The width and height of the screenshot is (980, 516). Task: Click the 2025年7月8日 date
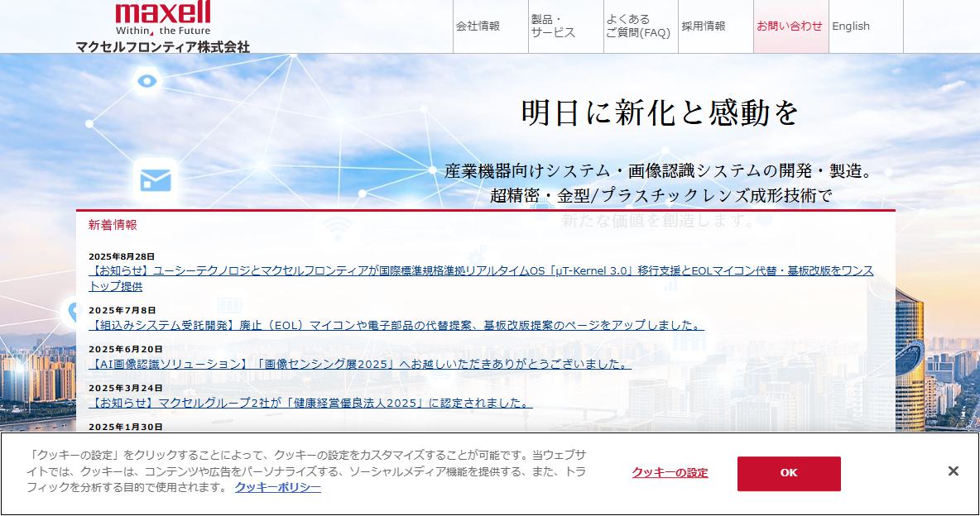click(122, 310)
